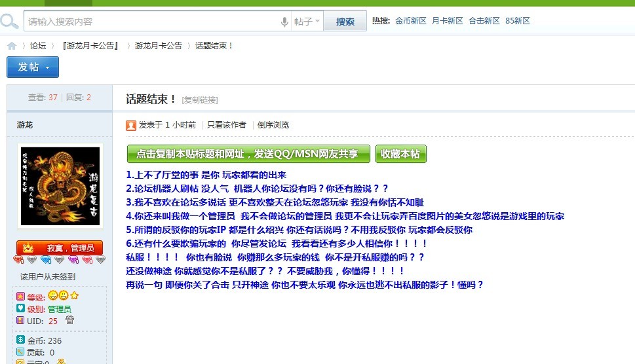Select 只看该作者 author filter link
The width and height of the screenshot is (635, 364).
pyautogui.click(x=227, y=125)
